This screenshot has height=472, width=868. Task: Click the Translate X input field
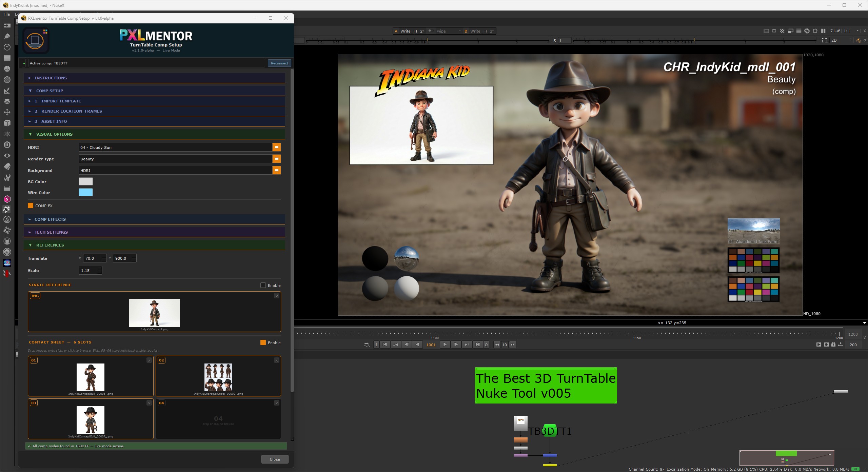click(95, 258)
